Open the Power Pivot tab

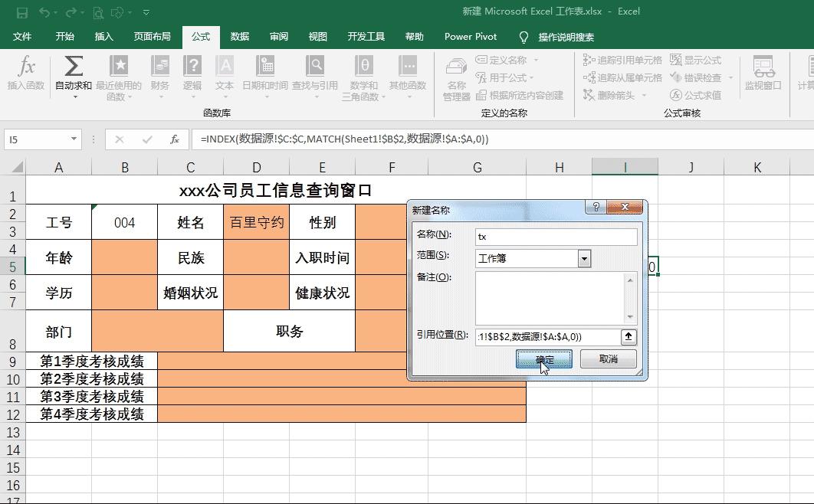(470, 36)
